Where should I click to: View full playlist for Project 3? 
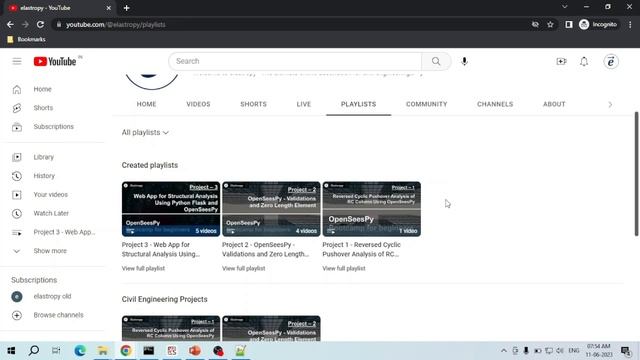click(143, 268)
